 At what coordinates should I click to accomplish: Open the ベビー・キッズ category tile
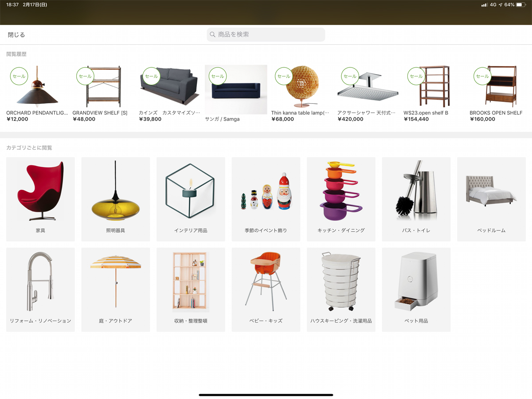(x=266, y=289)
